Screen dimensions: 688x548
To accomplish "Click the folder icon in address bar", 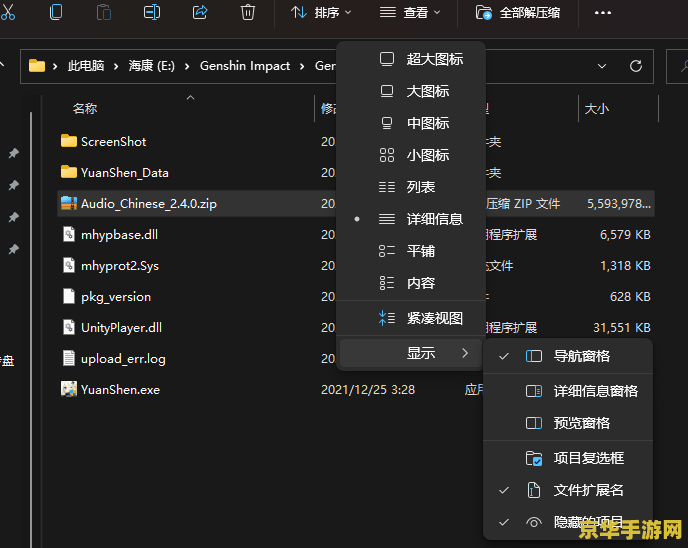I will coord(37,66).
